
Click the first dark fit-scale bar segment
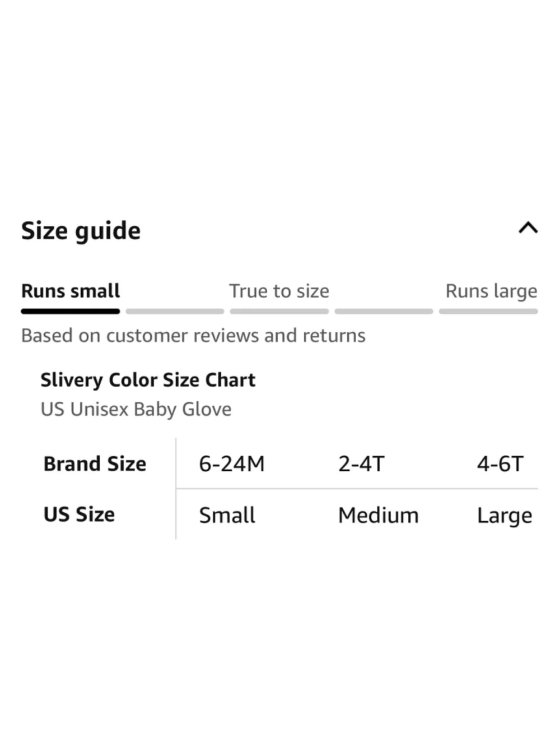(71, 311)
